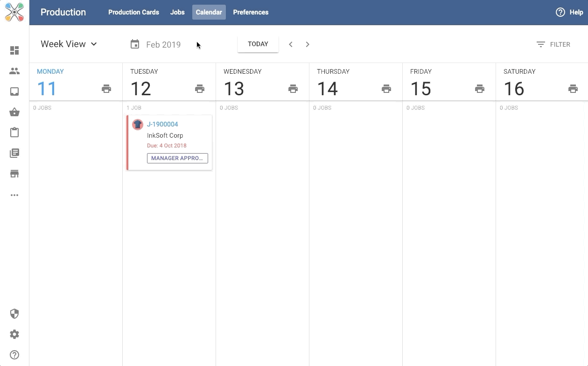
Task: Go to next week with the right arrow
Action: [x=308, y=44]
